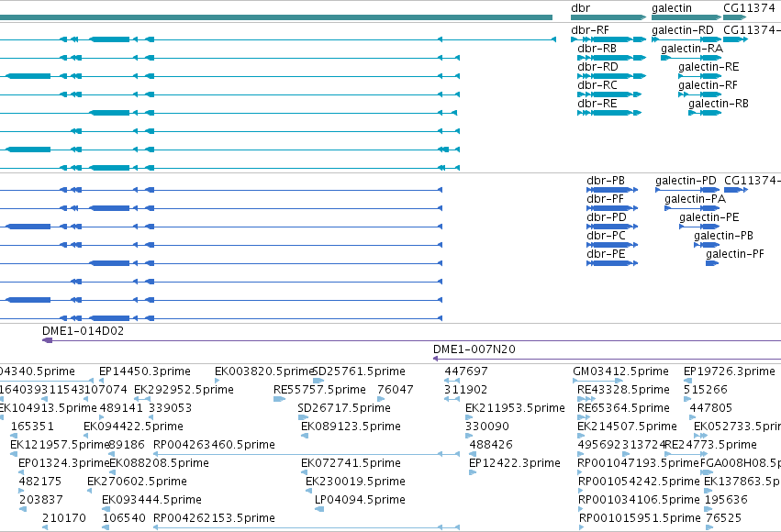Select the galectin-RE transcript
The width and height of the screenshot is (781, 532).
(708, 67)
